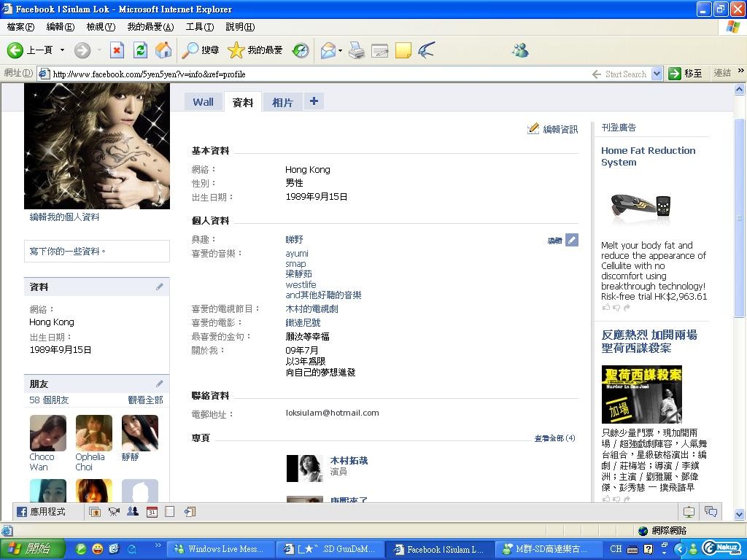
Task: Open the Start Search provider dropdown
Action: [657, 74]
